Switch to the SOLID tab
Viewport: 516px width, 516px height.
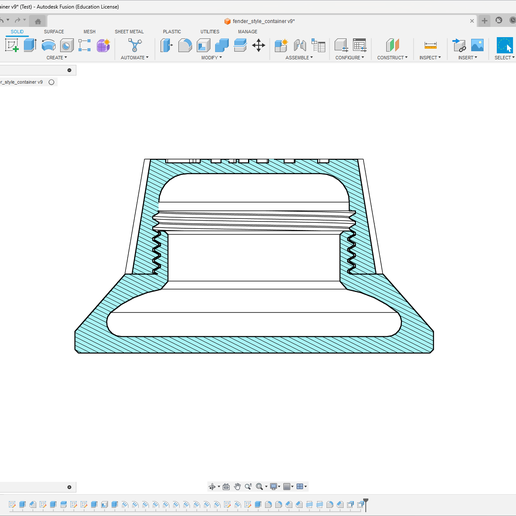pyautogui.click(x=17, y=32)
